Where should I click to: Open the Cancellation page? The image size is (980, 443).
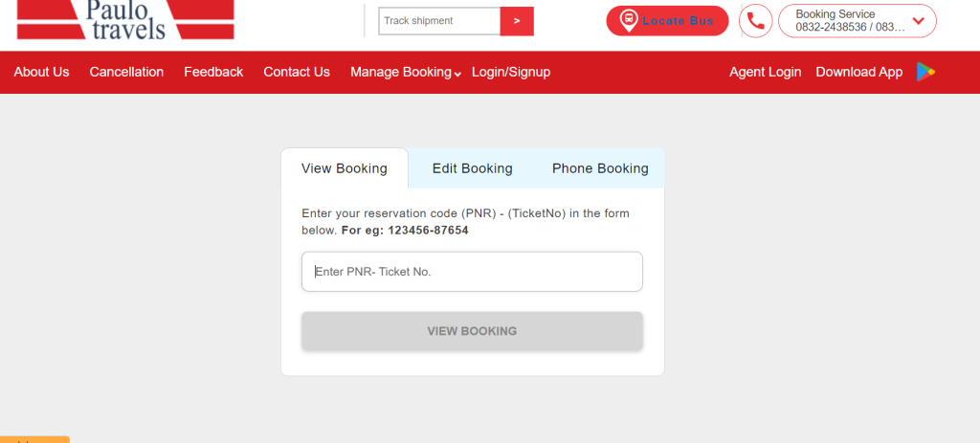click(126, 72)
